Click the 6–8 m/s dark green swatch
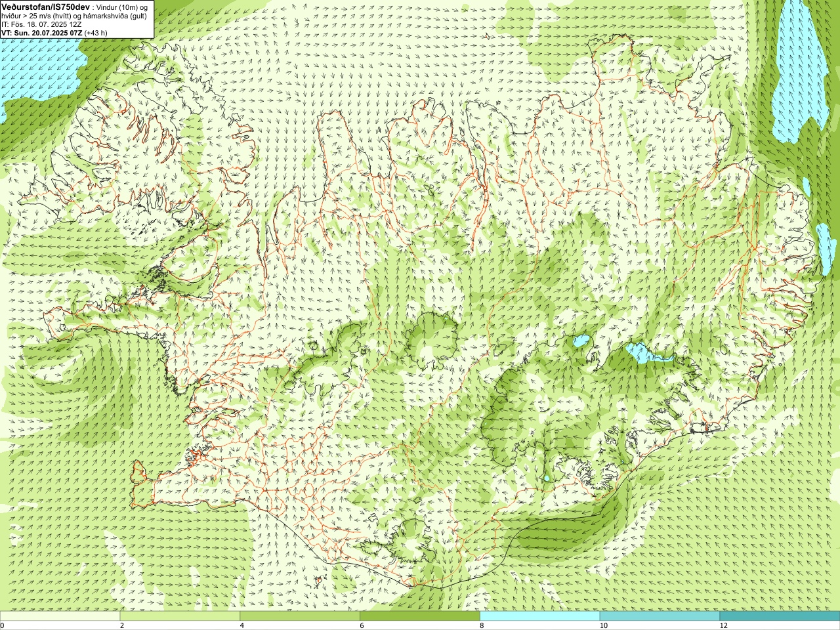The image size is (840, 630). [420, 616]
